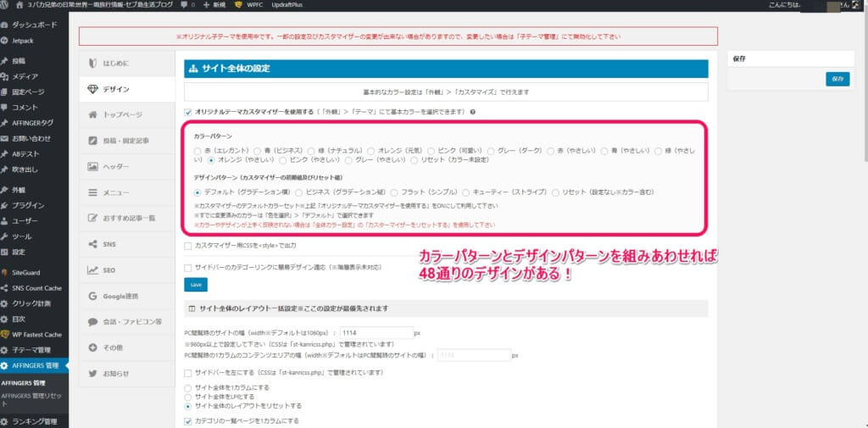Select オレンジ（元気） color pattern
The width and height of the screenshot is (868, 428).
point(372,151)
